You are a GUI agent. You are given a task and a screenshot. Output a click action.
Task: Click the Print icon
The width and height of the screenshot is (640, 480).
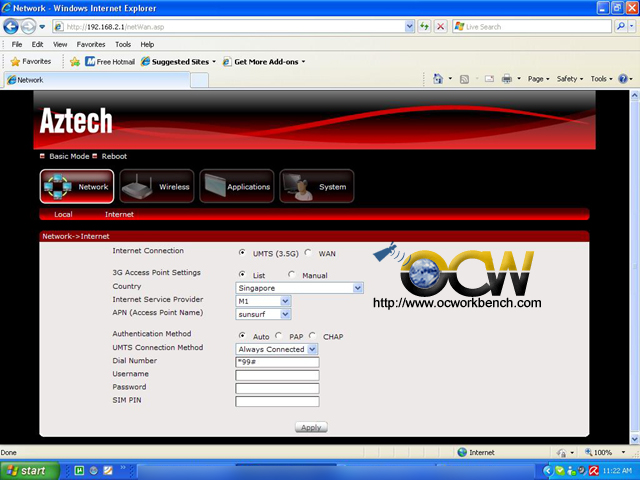click(x=507, y=79)
